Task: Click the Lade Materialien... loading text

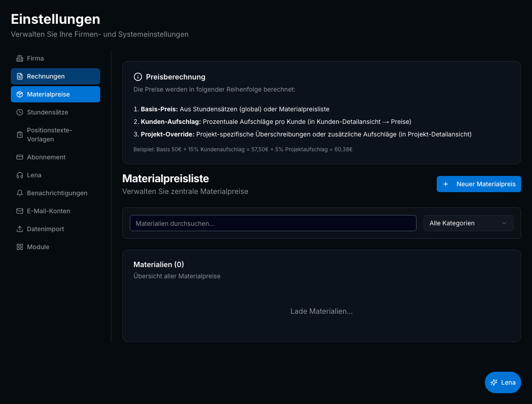Action: click(x=322, y=311)
